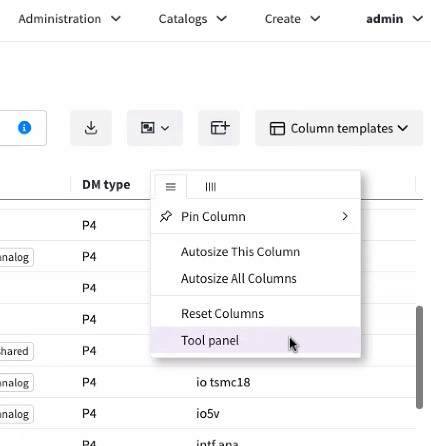The width and height of the screenshot is (431, 446).
Task: Click the download export icon button
Action: (91, 128)
